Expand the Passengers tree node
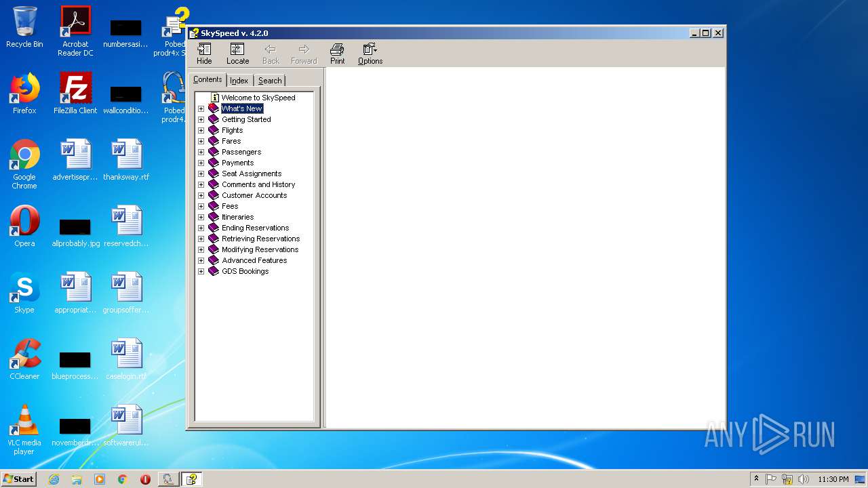Image resolution: width=868 pixels, height=488 pixels. click(201, 152)
